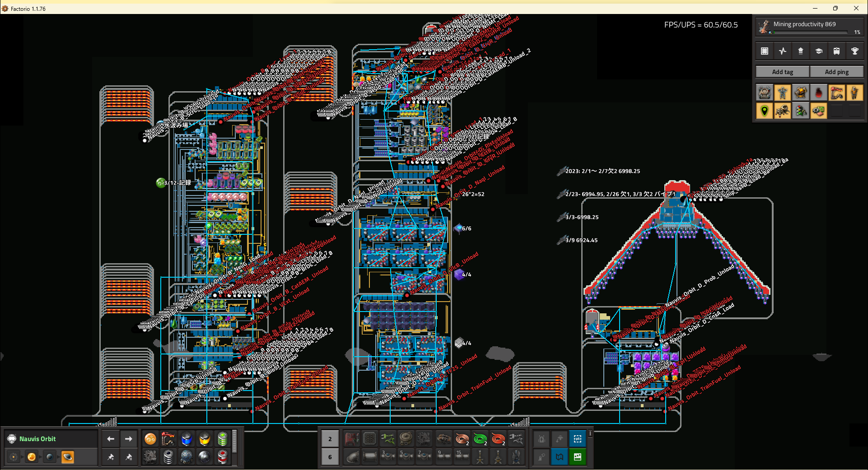Select the dark planet zone icon
This screenshot has width=868, height=470.
click(x=50, y=457)
